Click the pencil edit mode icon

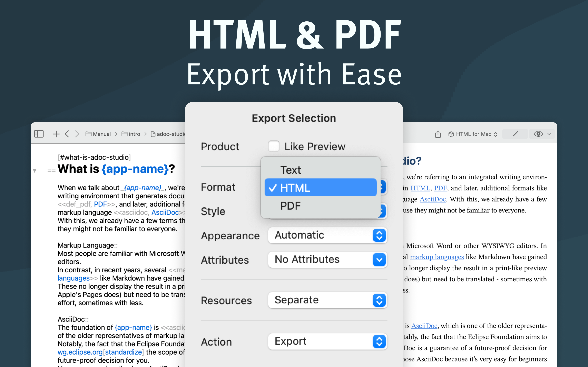click(515, 134)
